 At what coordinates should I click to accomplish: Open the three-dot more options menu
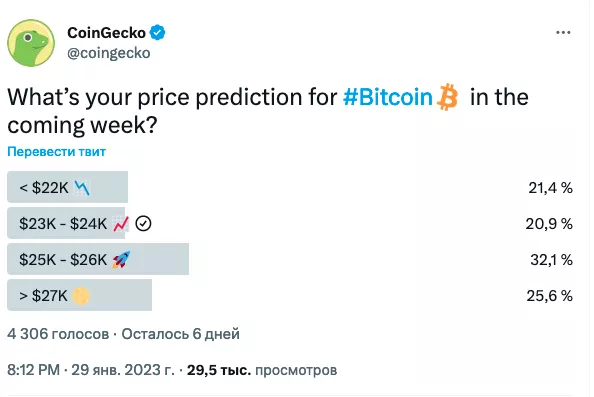tap(563, 33)
